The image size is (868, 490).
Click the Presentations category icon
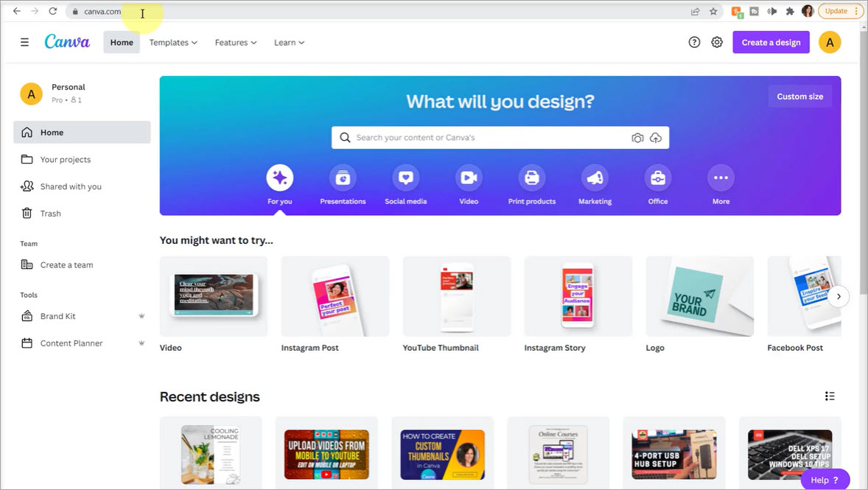pos(343,178)
